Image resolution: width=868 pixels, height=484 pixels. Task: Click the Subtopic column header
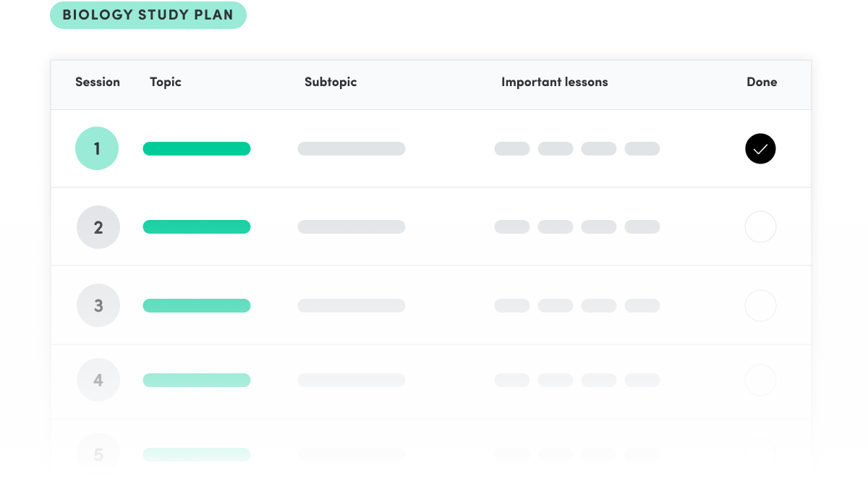tap(331, 82)
